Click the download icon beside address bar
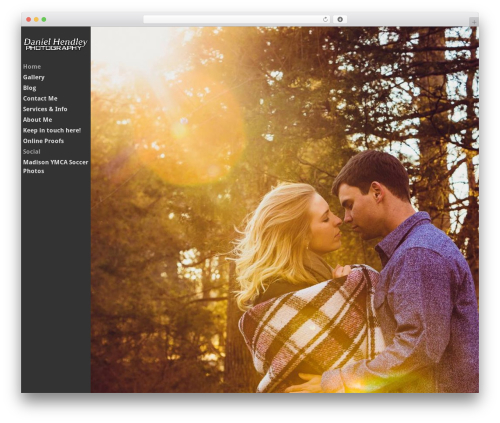The width and height of the screenshot is (500, 423). click(340, 19)
